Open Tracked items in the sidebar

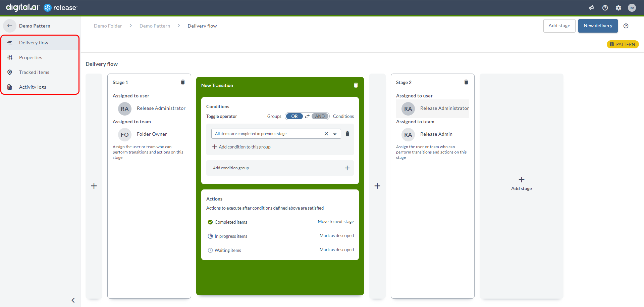pyautogui.click(x=40, y=72)
